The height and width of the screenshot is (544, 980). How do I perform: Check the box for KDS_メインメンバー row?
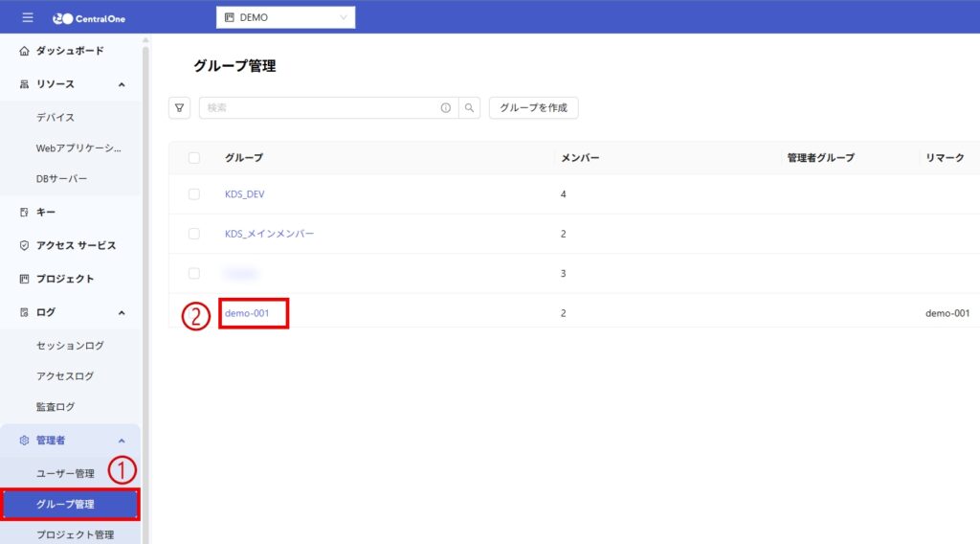point(194,234)
